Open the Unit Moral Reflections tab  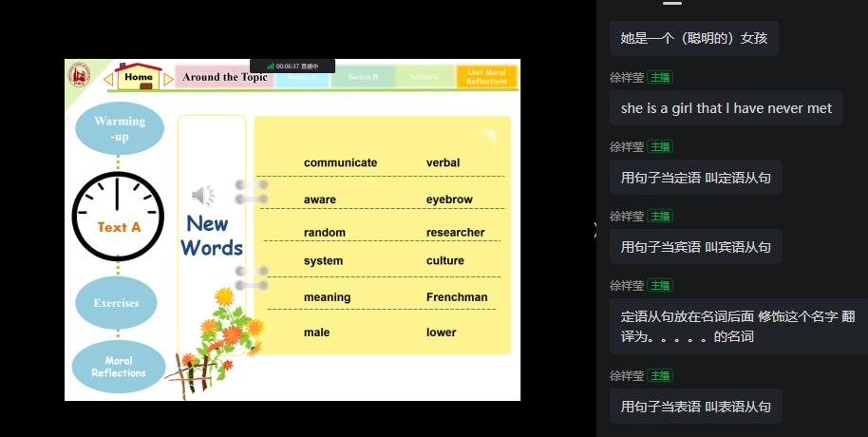486,77
